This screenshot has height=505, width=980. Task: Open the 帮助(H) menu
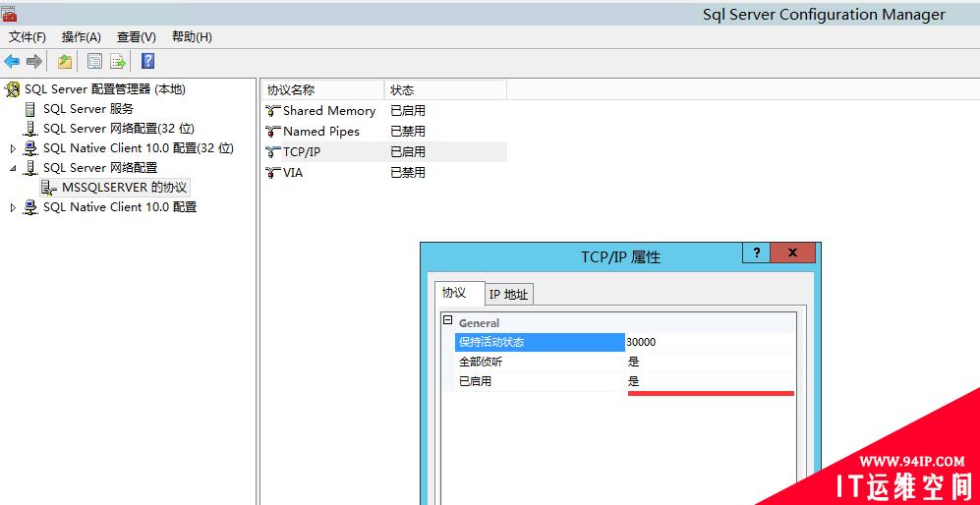(192, 37)
